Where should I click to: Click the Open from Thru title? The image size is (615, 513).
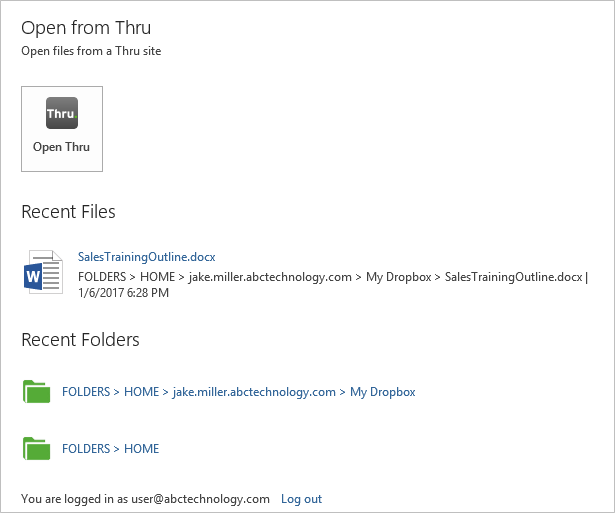(x=86, y=28)
